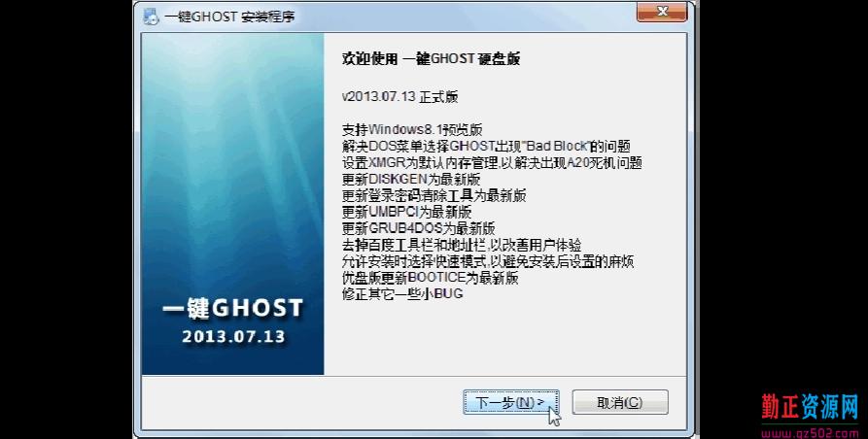Select the v2013.07.13 正式版 version text
868x439 pixels.
[399, 97]
